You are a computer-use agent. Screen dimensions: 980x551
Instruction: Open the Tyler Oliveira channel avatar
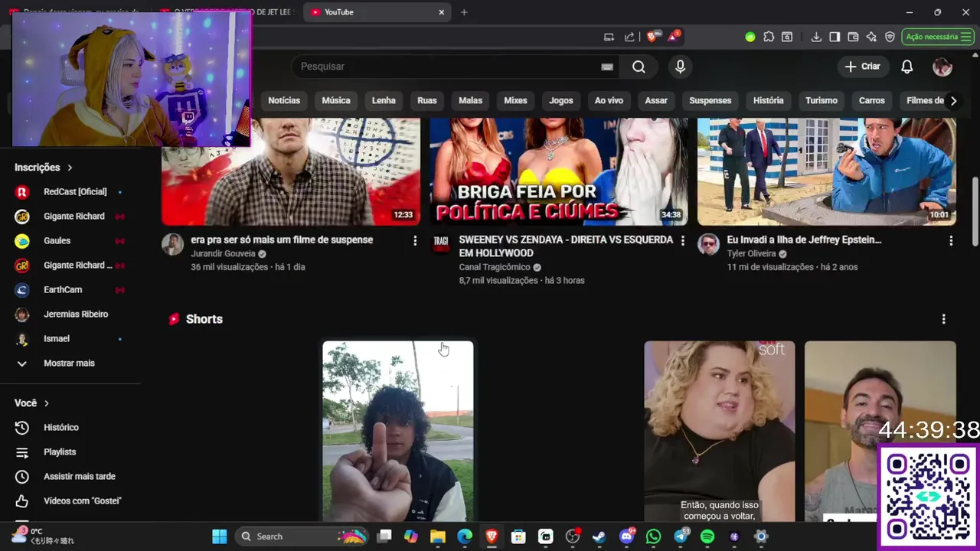pyautogui.click(x=708, y=244)
